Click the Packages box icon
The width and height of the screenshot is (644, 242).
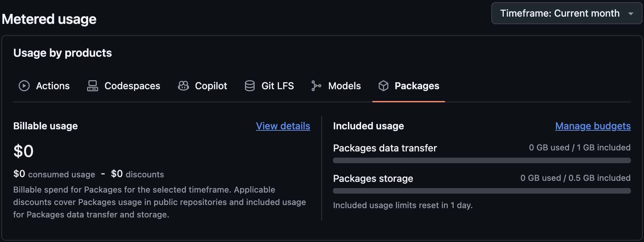pos(383,86)
